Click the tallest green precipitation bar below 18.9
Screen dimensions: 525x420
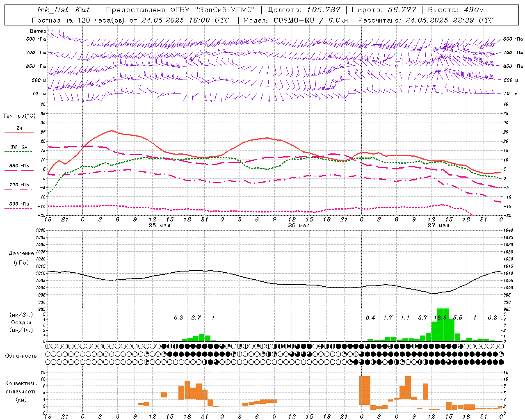pos(443,324)
